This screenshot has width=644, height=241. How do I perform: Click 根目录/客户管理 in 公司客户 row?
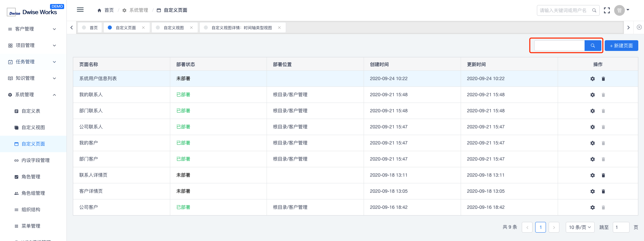(x=290, y=207)
